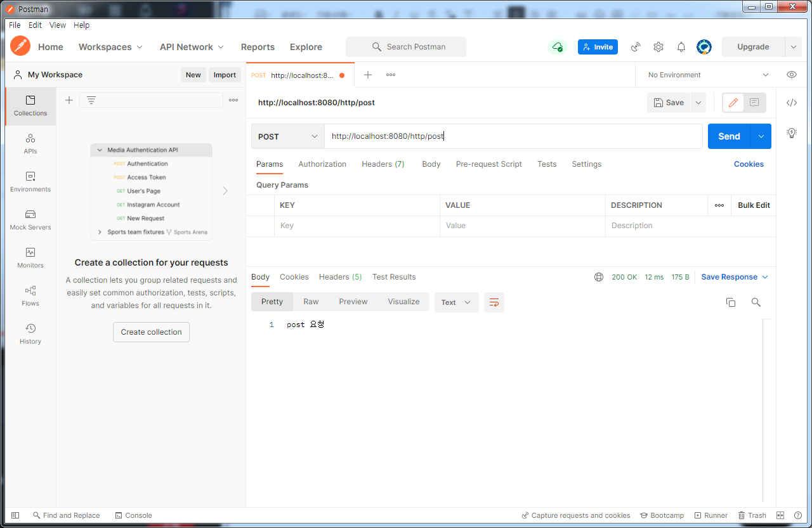The height and width of the screenshot is (528, 812).
Task: Open the Upgrade dropdown arrow
Action: 793,47
